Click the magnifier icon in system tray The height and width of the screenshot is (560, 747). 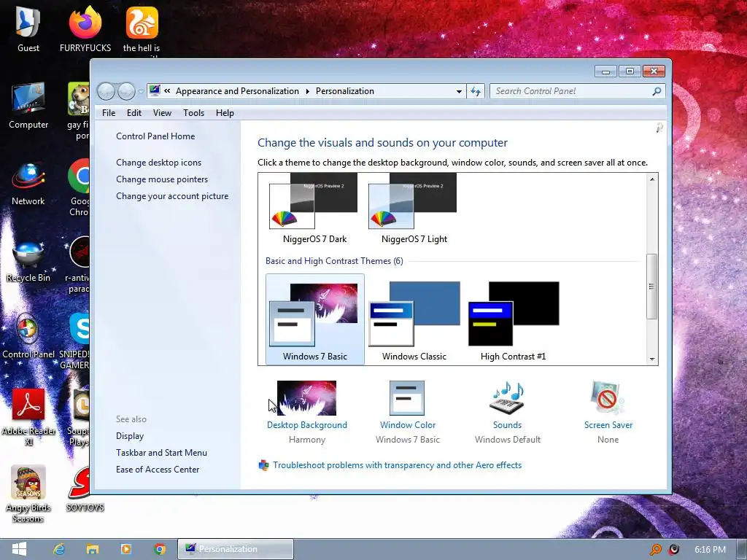coord(656,550)
